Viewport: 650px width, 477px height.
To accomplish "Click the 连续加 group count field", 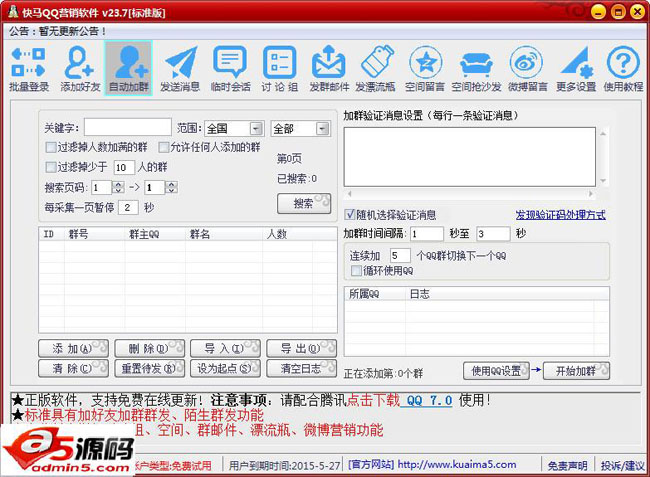I will click(x=400, y=256).
